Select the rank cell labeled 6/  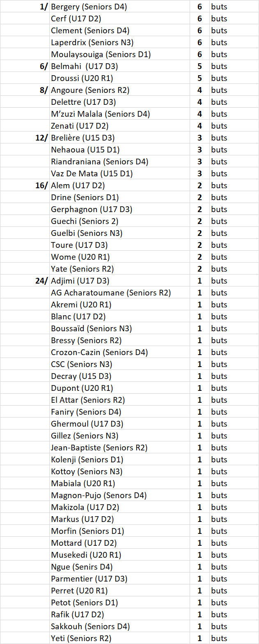coord(25,66)
